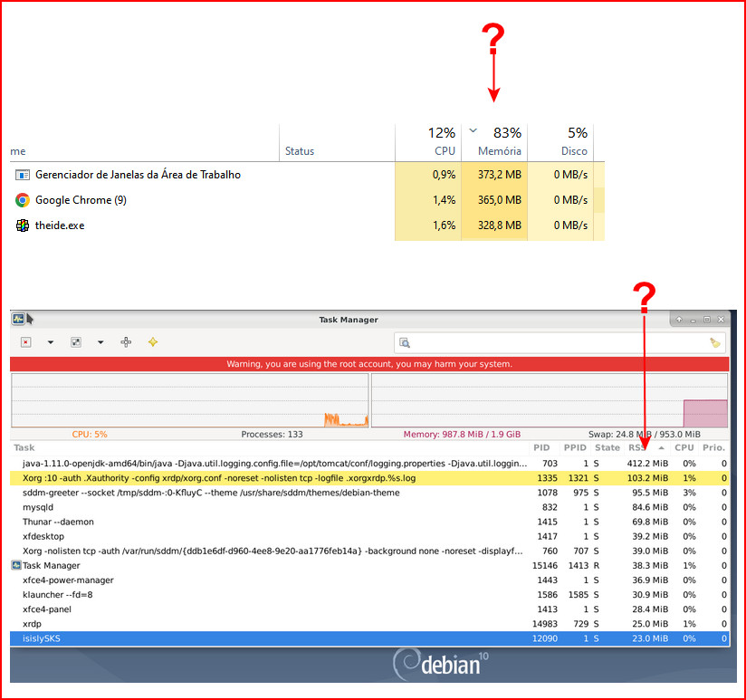The image size is (746, 700).
Task: Click the yellow star toolbar icon
Action: [x=153, y=342]
